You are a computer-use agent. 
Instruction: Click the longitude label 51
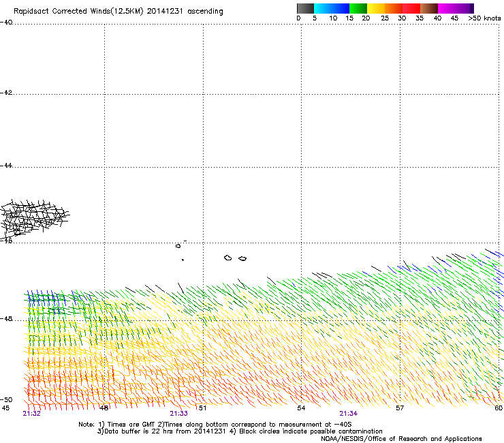[202, 408]
